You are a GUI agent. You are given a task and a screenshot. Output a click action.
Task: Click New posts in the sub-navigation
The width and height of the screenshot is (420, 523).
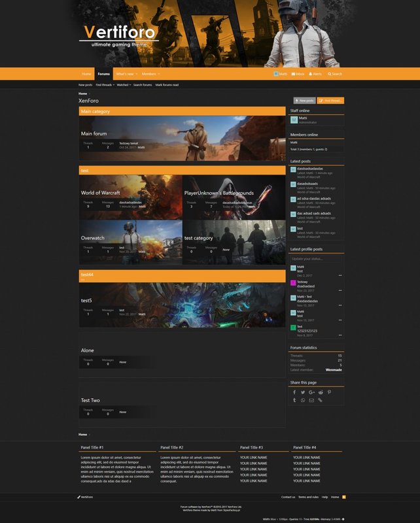[86, 85]
